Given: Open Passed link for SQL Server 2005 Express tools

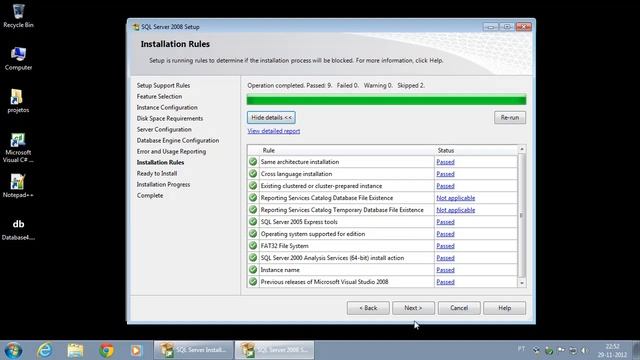Looking at the screenshot, I should coord(445,222).
